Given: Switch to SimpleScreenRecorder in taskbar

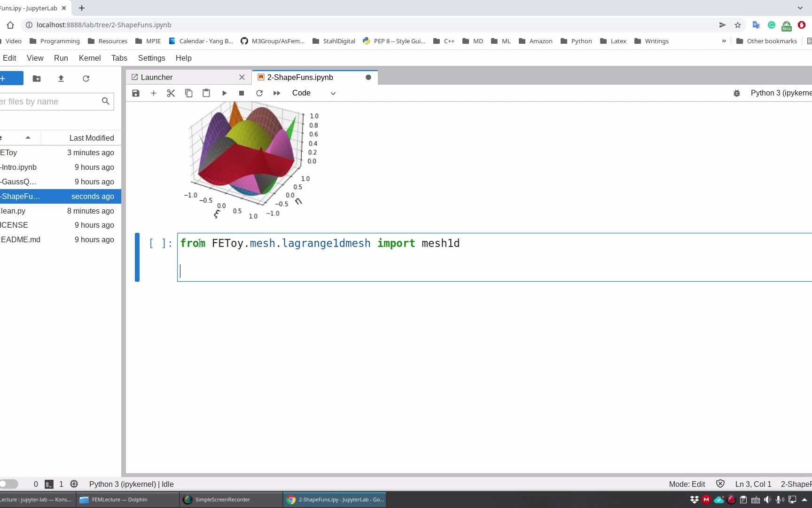Looking at the screenshot, I should coord(231,500).
